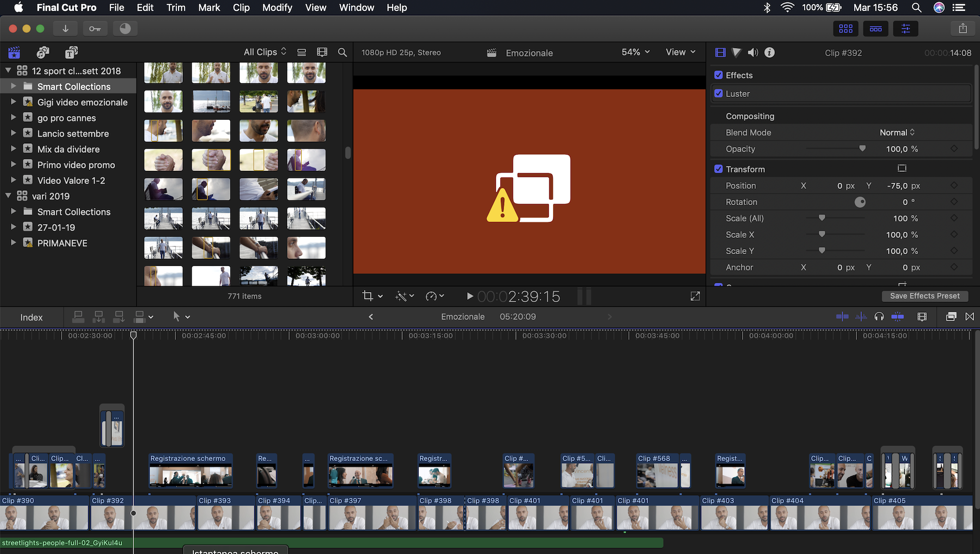Screen dimensions: 980x554
Task: Open the File menu
Action: click(117, 8)
